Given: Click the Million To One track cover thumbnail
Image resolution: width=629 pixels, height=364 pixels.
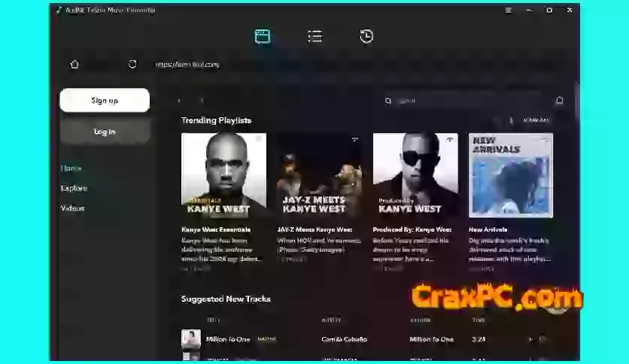Looking at the screenshot, I should [x=191, y=338].
